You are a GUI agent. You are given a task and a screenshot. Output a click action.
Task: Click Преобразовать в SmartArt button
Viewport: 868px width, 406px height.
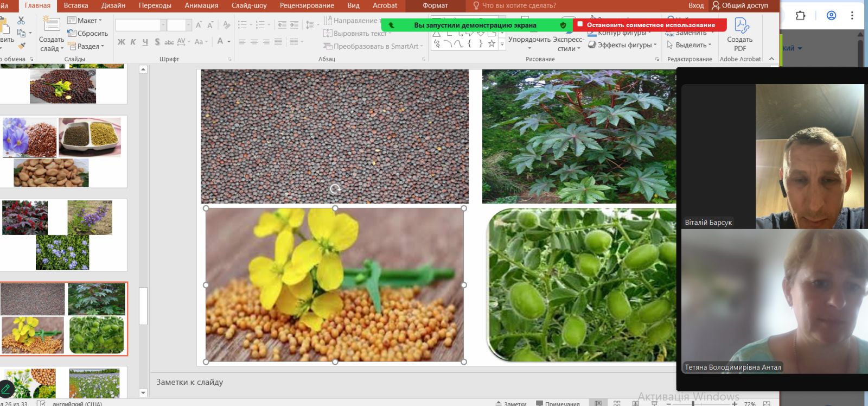373,46
